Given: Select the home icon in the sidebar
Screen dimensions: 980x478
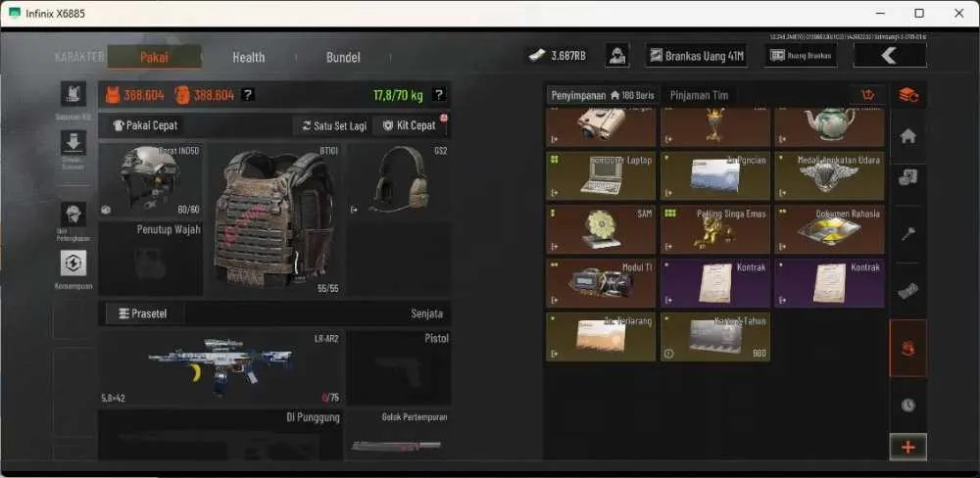Looking at the screenshot, I should (908, 136).
